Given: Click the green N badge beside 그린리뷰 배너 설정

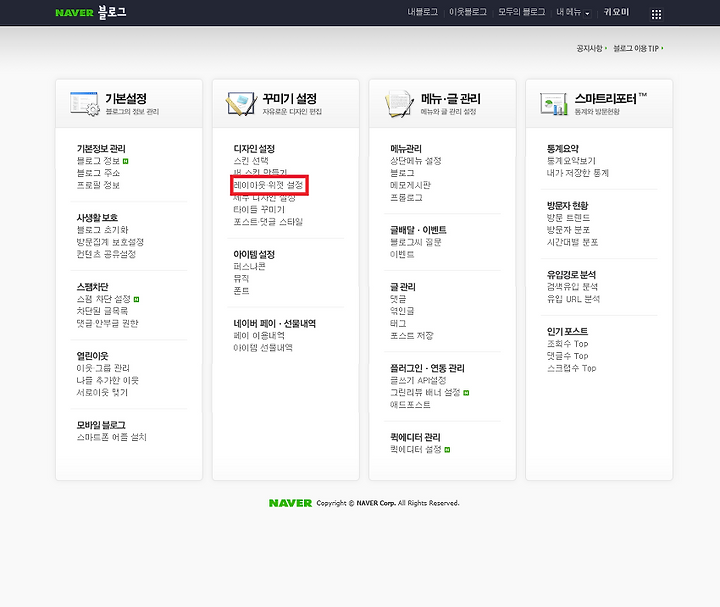Looking at the screenshot, I should tap(466, 393).
